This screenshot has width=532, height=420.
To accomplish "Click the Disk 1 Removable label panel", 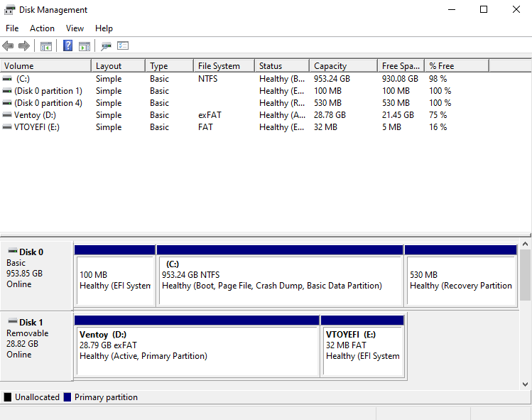I will click(x=37, y=345).
